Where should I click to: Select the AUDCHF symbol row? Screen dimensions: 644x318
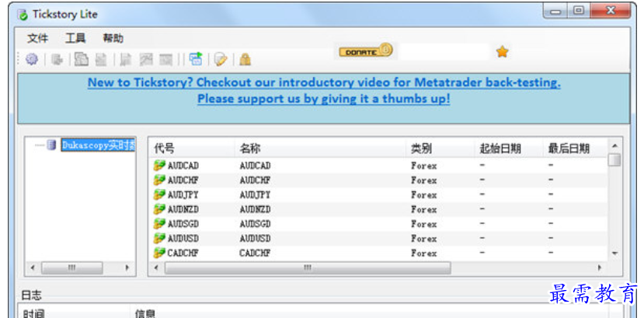(x=378, y=180)
